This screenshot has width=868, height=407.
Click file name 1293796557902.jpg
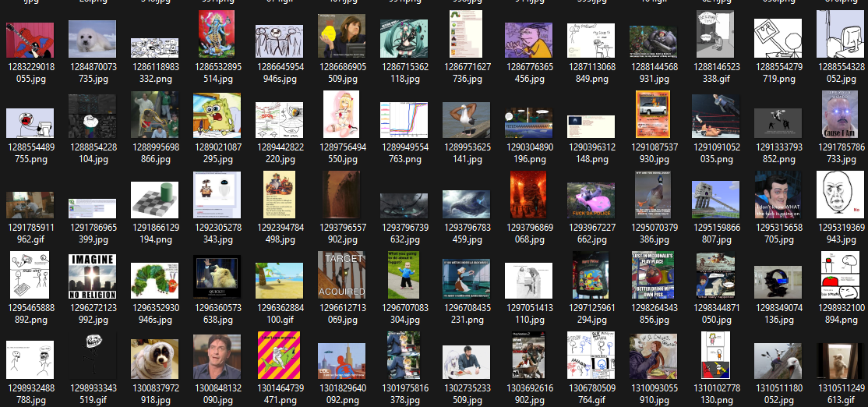pyautogui.click(x=341, y=234)
